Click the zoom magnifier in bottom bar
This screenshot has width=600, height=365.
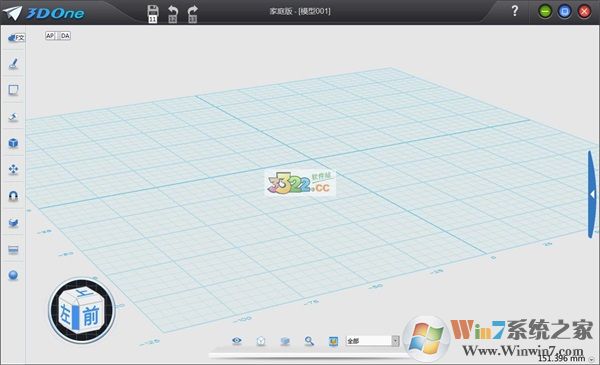(309, 341)
